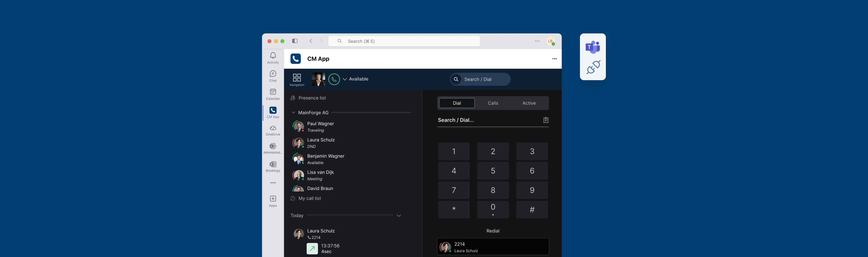Click the plug connector icon
Image resolution: width=868 pixels, height=257 pixels.
click(x=593, y=67)
